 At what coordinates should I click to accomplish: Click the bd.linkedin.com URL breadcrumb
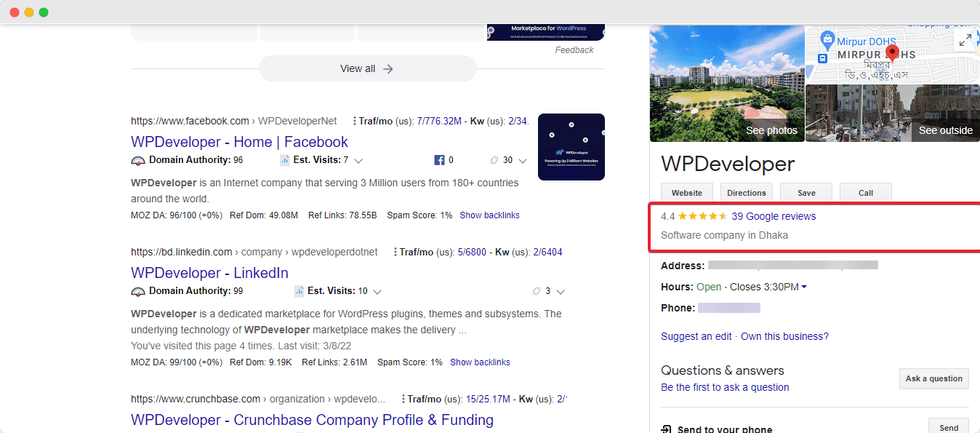coord(254,252)
